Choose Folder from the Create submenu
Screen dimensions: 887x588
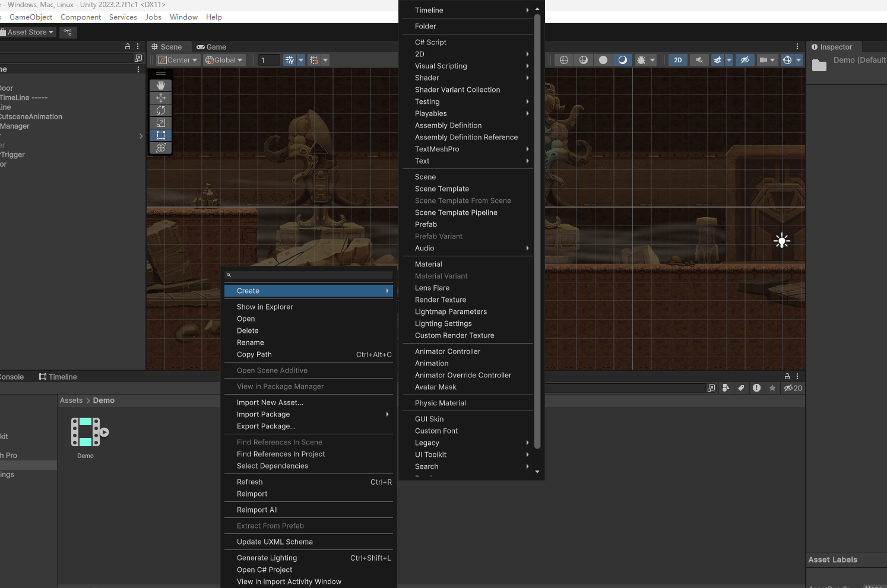click(467, 26)
